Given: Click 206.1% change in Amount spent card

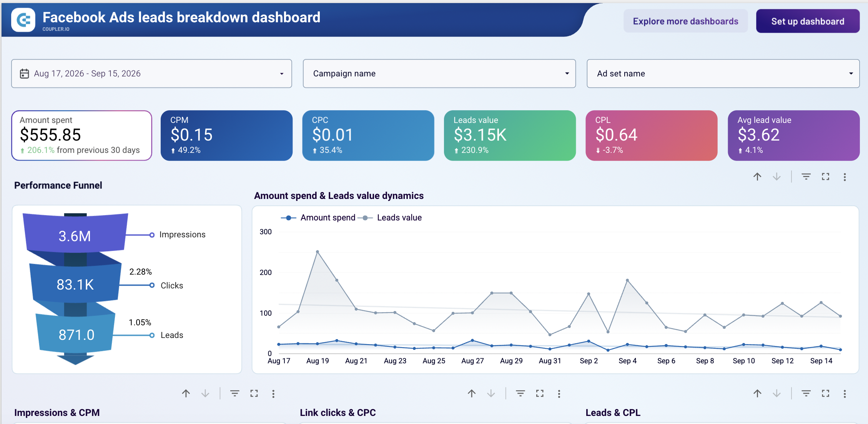Looking at the screenshot, I should click(x=41, y=150).
